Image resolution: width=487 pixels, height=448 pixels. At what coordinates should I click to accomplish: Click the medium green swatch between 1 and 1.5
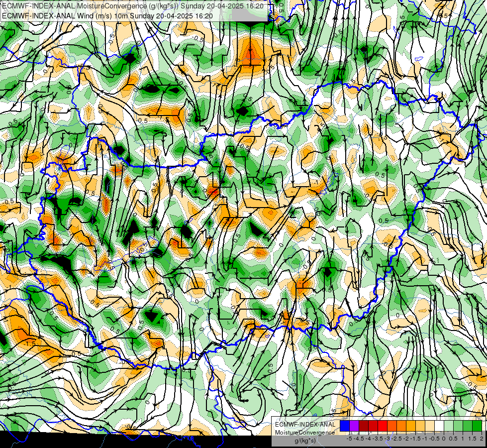pyautogui.click(x=468, y=426)
